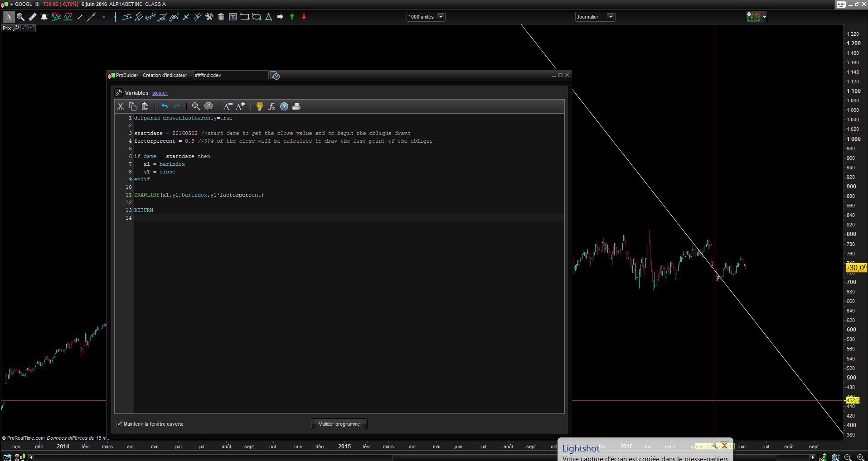Click the alert bell icon

[x=44, y=17]
